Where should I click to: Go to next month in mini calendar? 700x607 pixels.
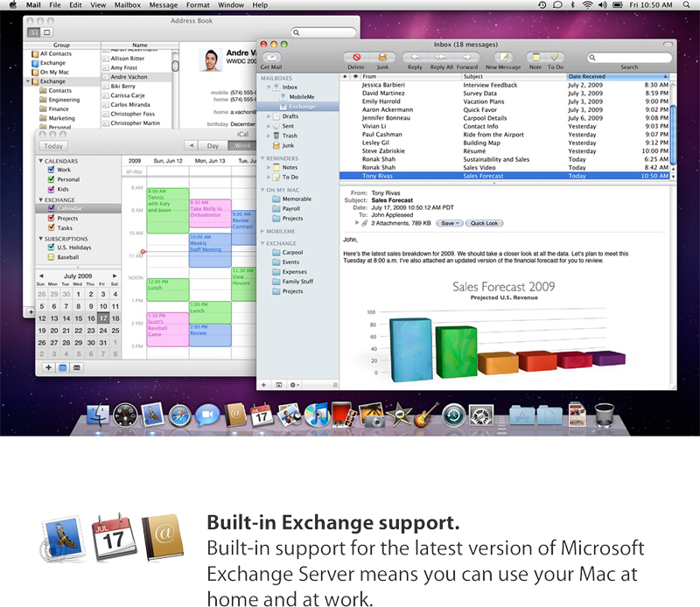tap(115, 276)
